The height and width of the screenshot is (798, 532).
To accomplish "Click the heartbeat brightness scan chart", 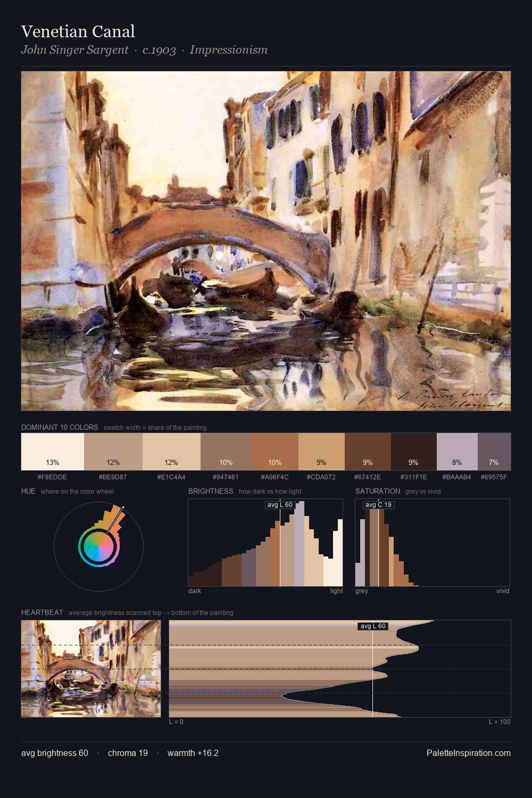I will 340,669.
